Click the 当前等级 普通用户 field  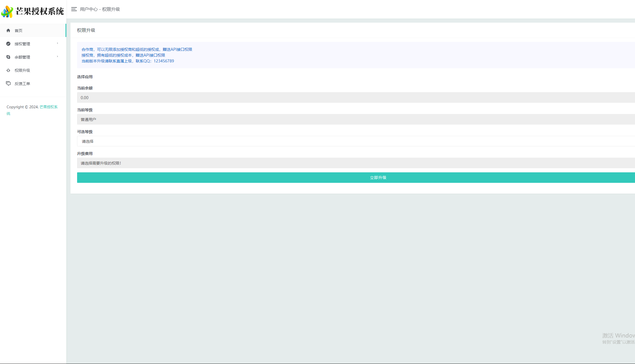click(x=355, y=119)
